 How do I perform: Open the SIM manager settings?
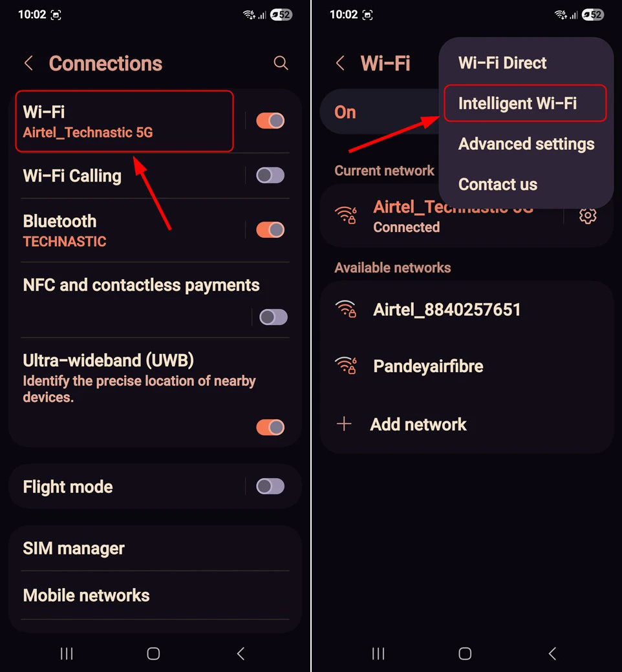(x=155, y=548)
